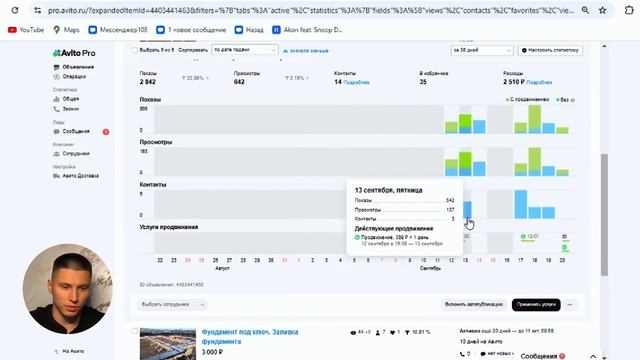Click the chat bubble нет новых icon on the listing
This screenshot has height=360, width=640.
click(483, 354)
